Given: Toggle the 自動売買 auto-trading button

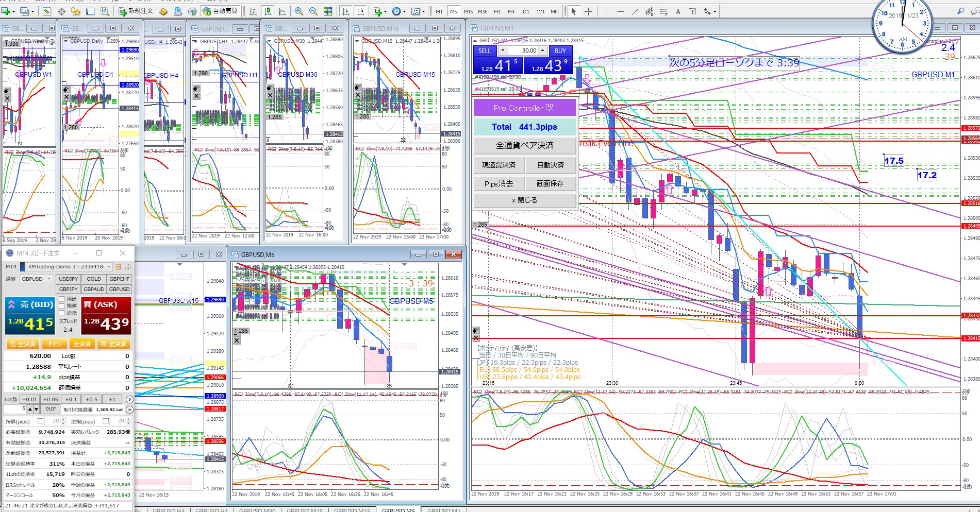Looking at the screenshot, I should [221, 11].
